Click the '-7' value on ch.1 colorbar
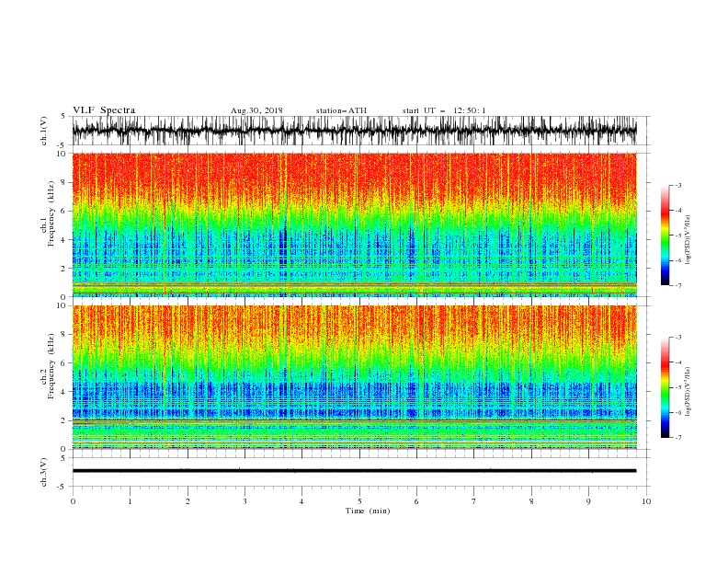728x563 pixels. [678, 286]
